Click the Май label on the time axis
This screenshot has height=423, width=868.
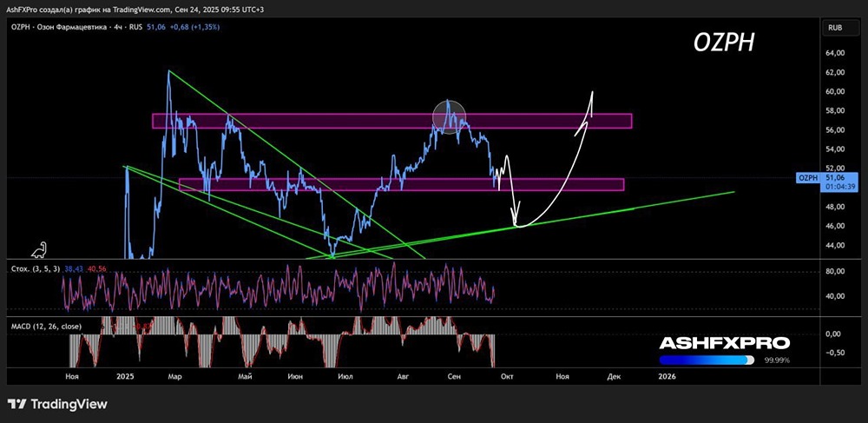245,376
